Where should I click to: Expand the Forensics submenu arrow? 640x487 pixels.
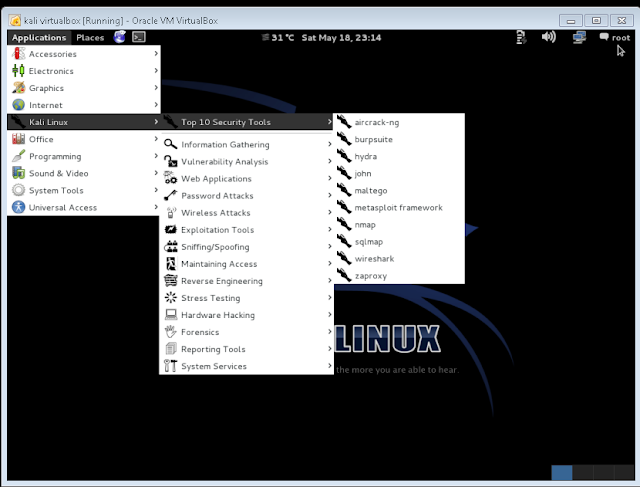tap(329, 332)
